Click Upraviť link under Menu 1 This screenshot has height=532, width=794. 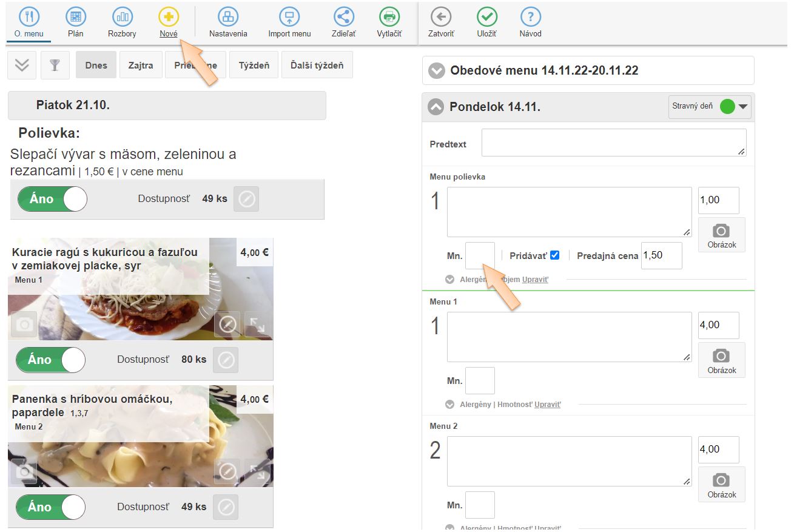click(547, 405)
